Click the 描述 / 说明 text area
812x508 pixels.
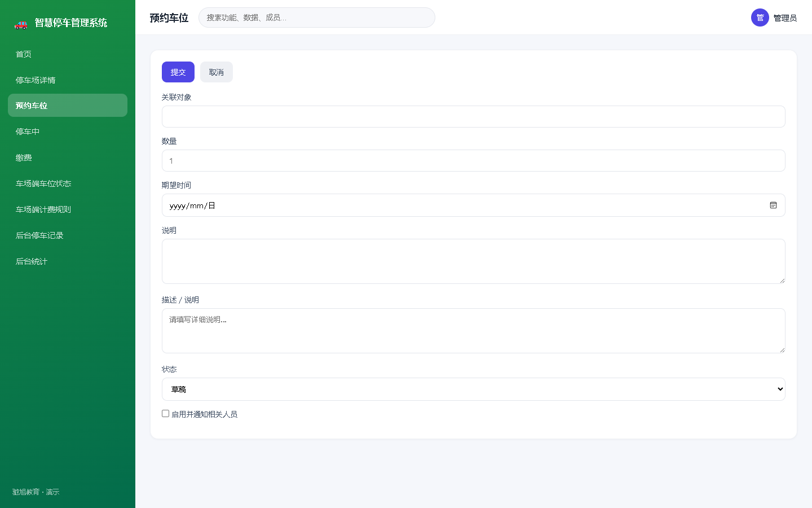coord(473,331)
